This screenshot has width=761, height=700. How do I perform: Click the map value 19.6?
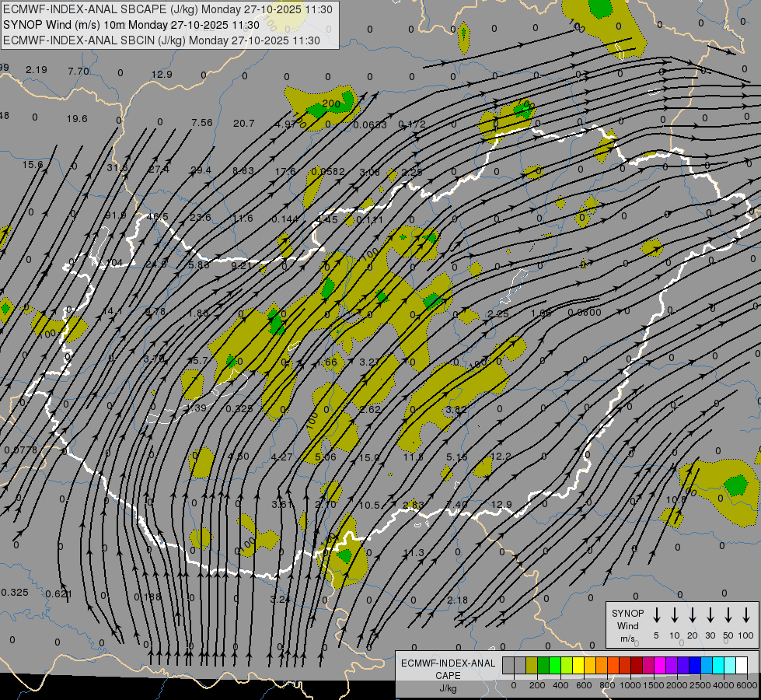pos(77,118)
